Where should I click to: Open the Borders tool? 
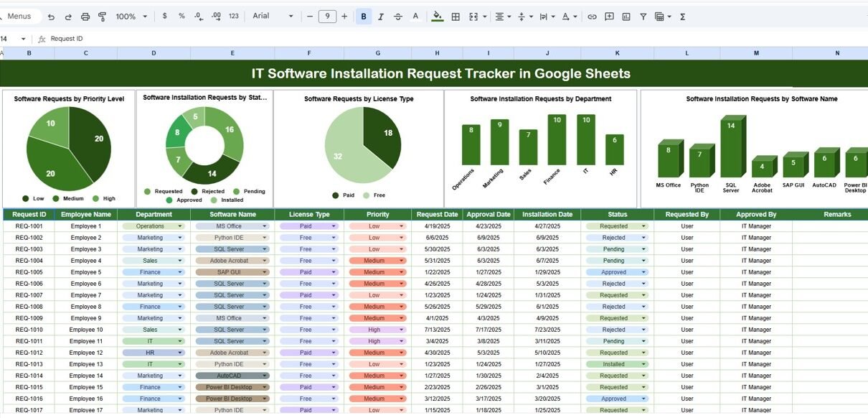[456, 17]
